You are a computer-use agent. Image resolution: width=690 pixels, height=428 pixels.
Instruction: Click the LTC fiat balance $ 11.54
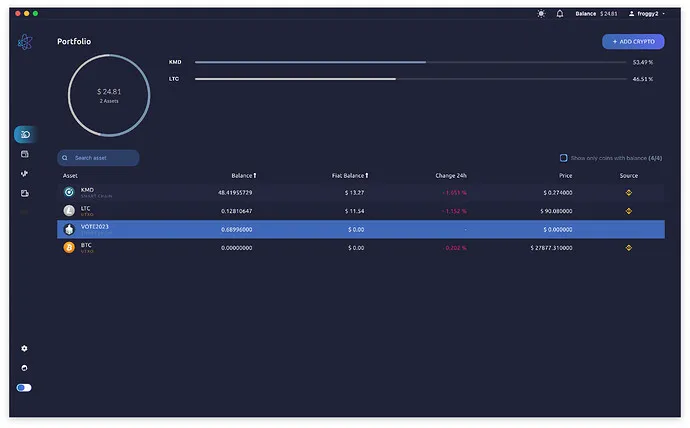(354, 211)
